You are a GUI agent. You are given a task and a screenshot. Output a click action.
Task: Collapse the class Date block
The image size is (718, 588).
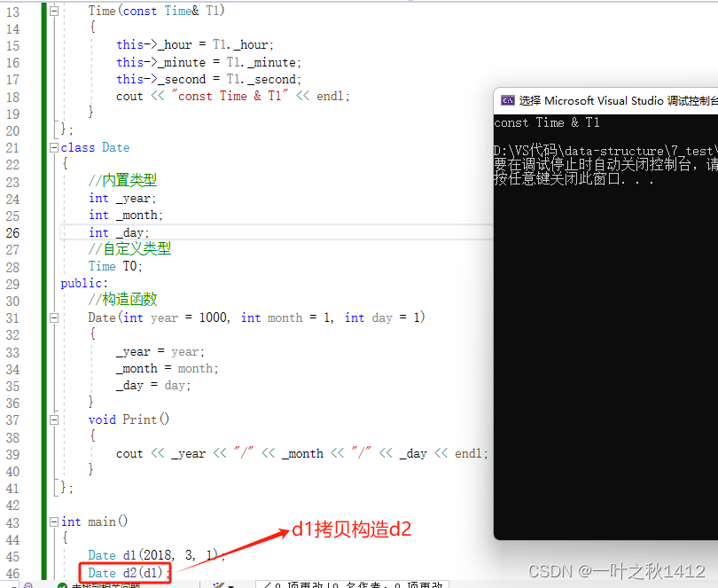coord(54,147)
